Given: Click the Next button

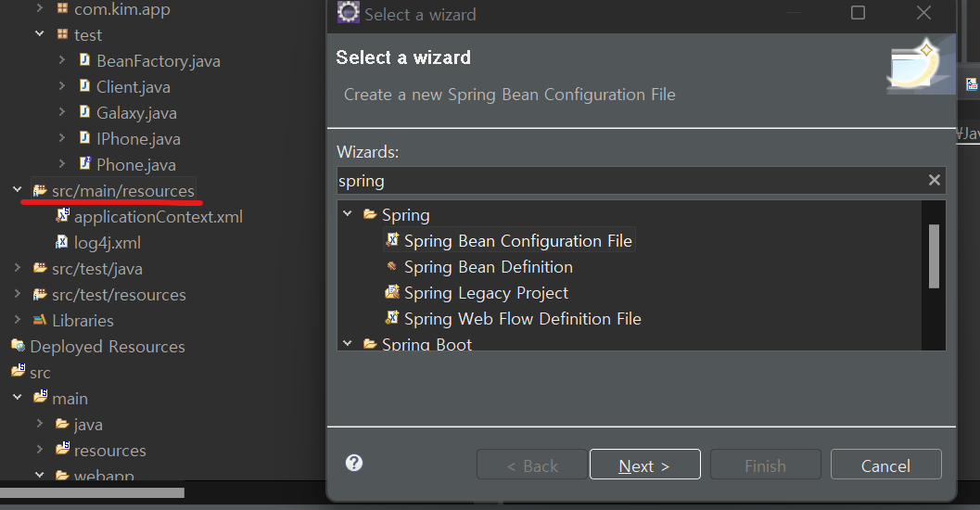Looking at the screenshot, I should tap(645, 465).
